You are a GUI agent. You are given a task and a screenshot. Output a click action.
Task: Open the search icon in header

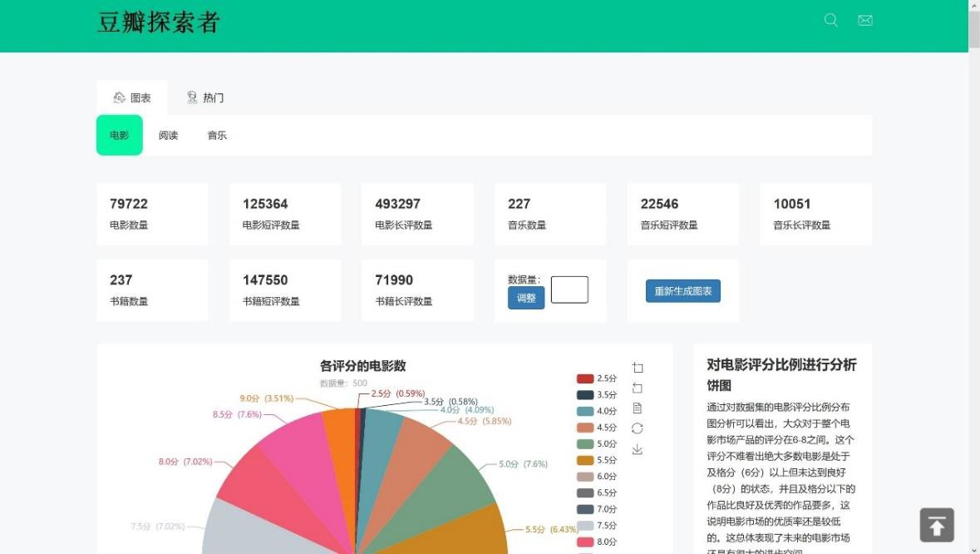coord(830,20)
